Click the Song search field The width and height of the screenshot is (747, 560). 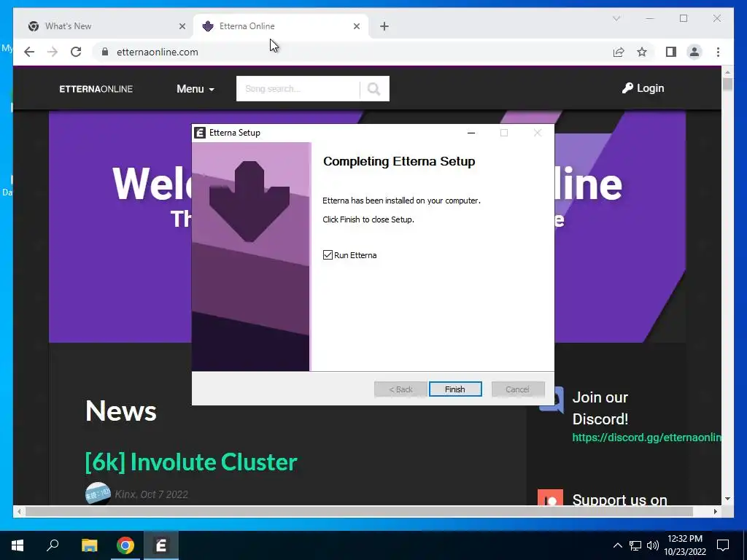point(298,88)
